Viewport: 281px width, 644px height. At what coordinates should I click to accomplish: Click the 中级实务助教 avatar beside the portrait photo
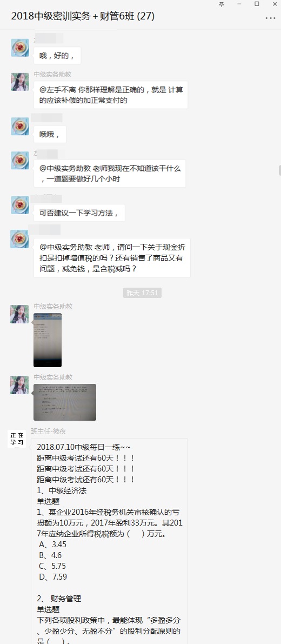tap(19, 314)
